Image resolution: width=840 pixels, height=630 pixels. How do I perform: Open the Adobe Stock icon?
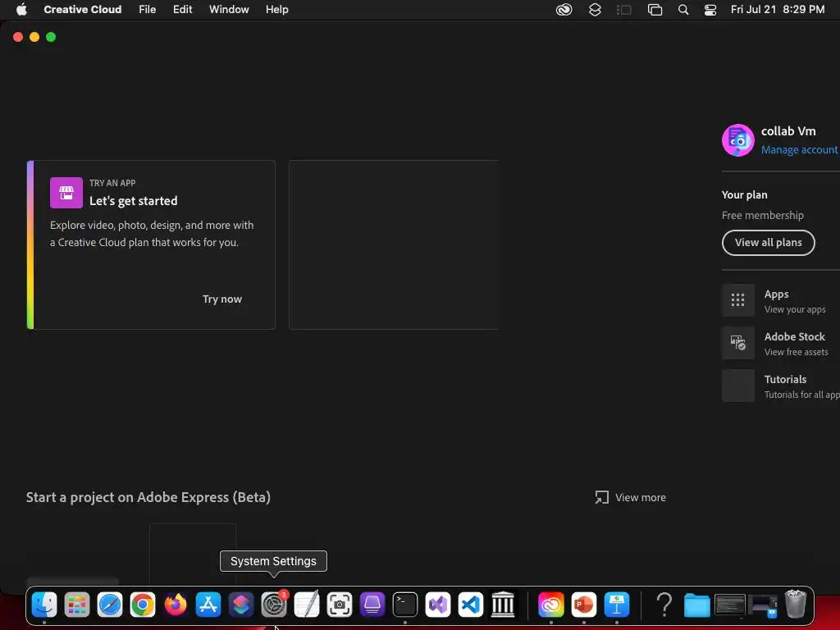737,343
